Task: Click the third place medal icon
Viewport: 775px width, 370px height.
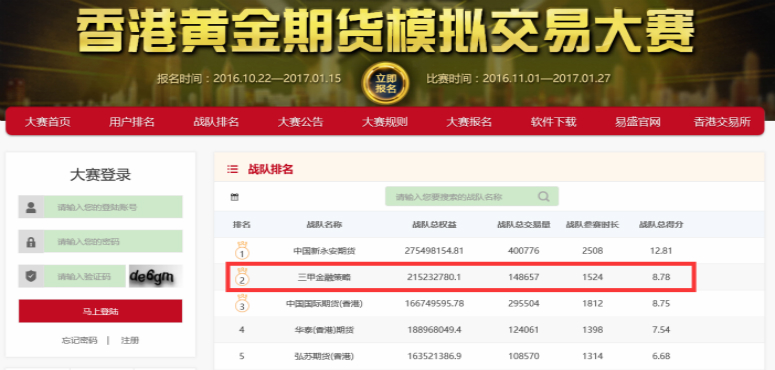Action: (x=242, y=303)
